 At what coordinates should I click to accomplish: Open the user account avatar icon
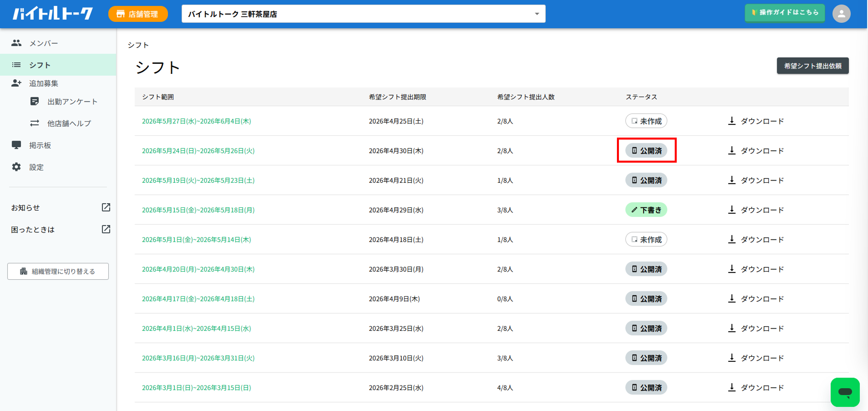(x=841, y=14)
